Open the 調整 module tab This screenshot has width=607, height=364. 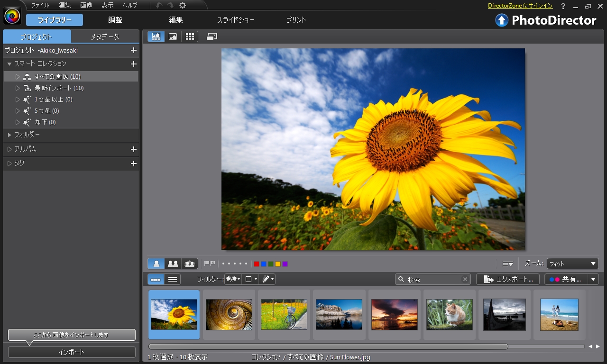pos(115,20)
